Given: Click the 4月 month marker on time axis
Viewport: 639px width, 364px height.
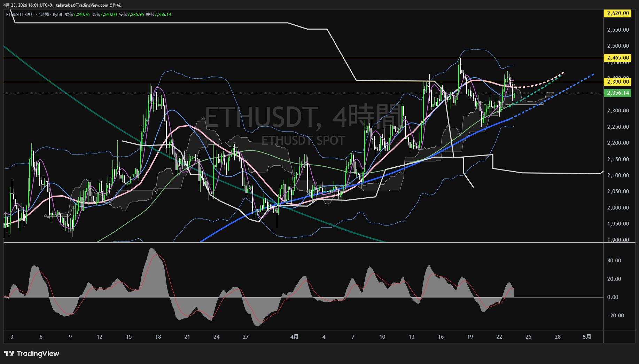Looking at the screenshot, I should (x=294, y=337).
